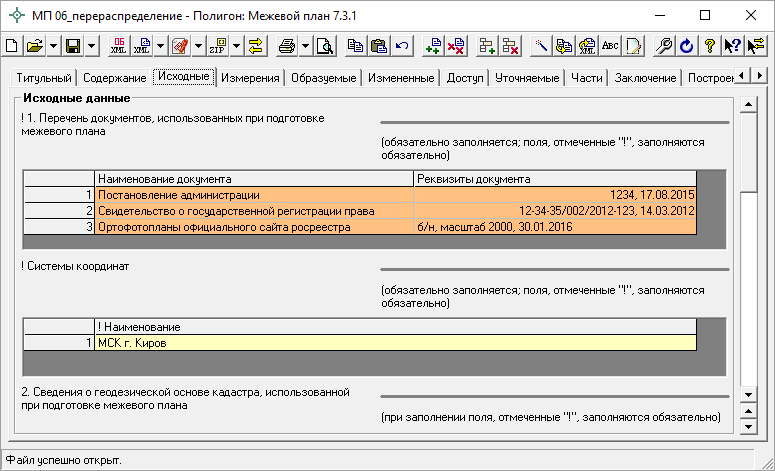Click the requisites cell 1234, 17.08.2015
Image resolution: width=775 pixels, height=471 pixels.
[555, 195]
